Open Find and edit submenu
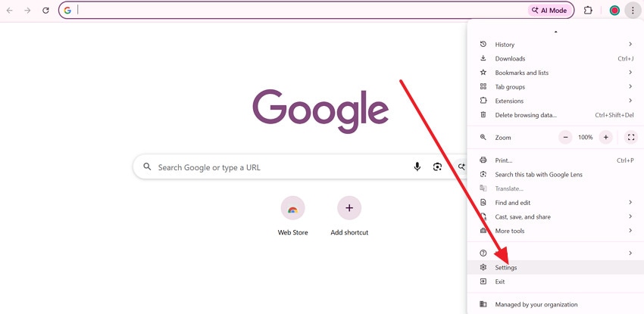 [x=555, y=203]
